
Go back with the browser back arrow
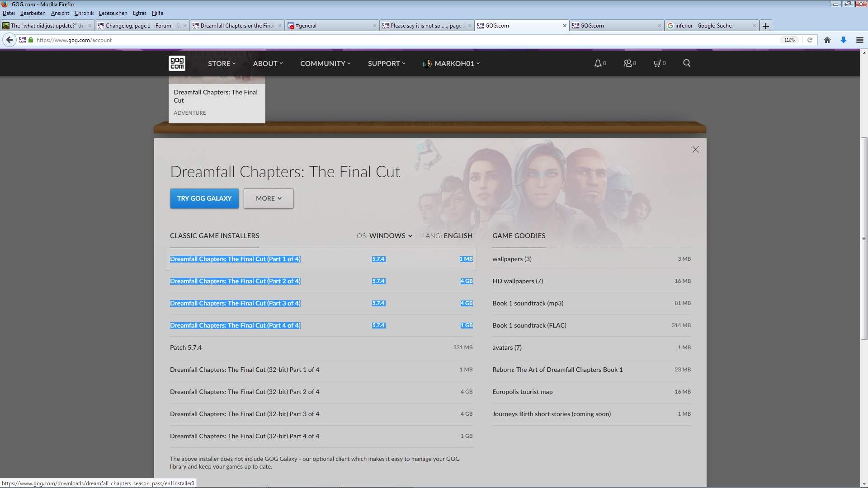point(9,40)
